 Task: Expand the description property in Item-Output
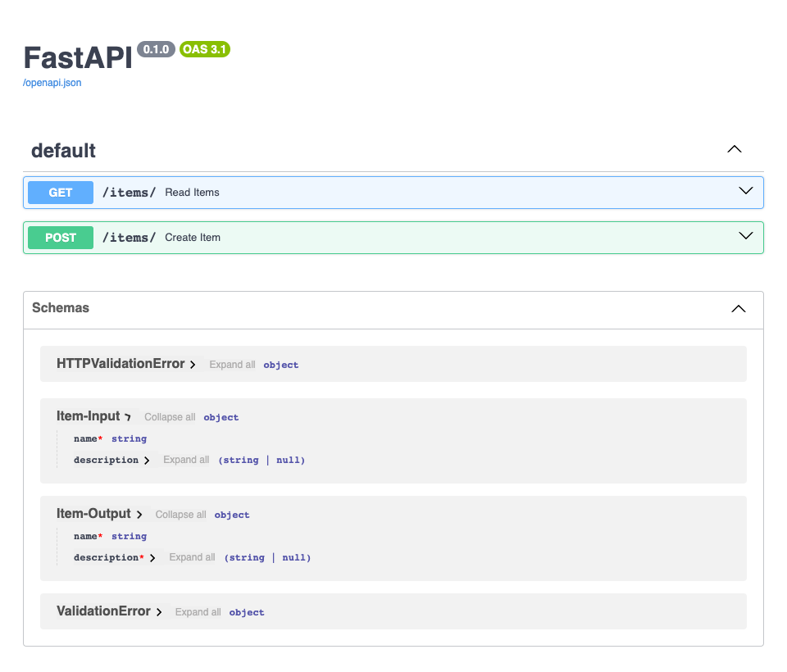(x=152, y=557)
